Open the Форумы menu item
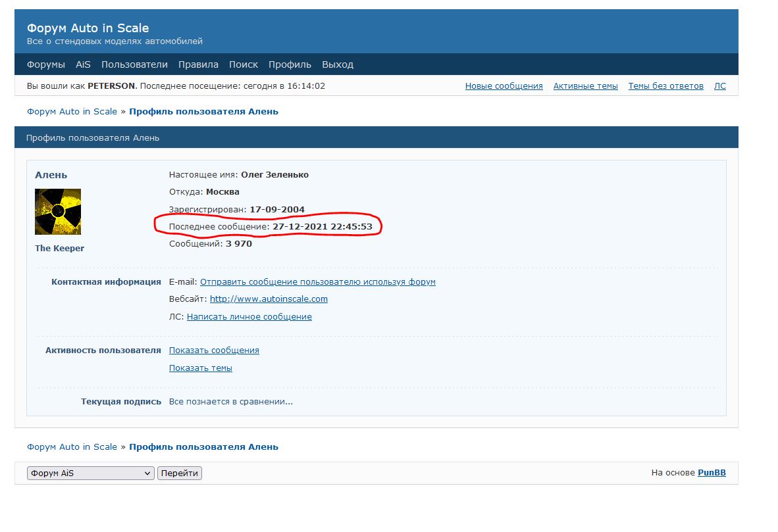The width and height of the screenshot is (778, 532). tap(45, 64)
